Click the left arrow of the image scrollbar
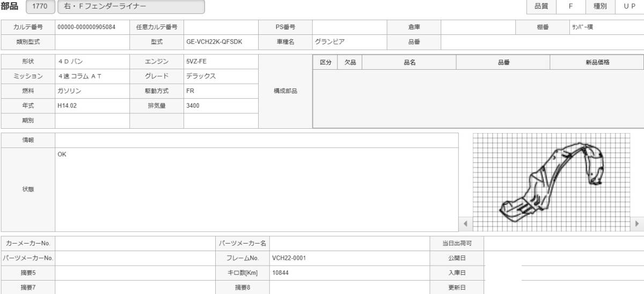The height and width of the screenshot is (294, 644). 465,224
